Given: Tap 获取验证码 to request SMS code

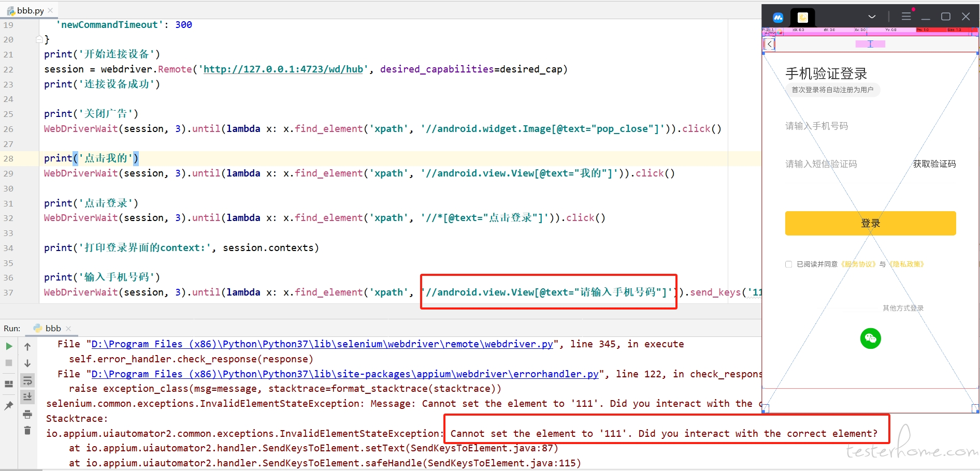Looking at the screenshot, I should click(x=934, y=164).
